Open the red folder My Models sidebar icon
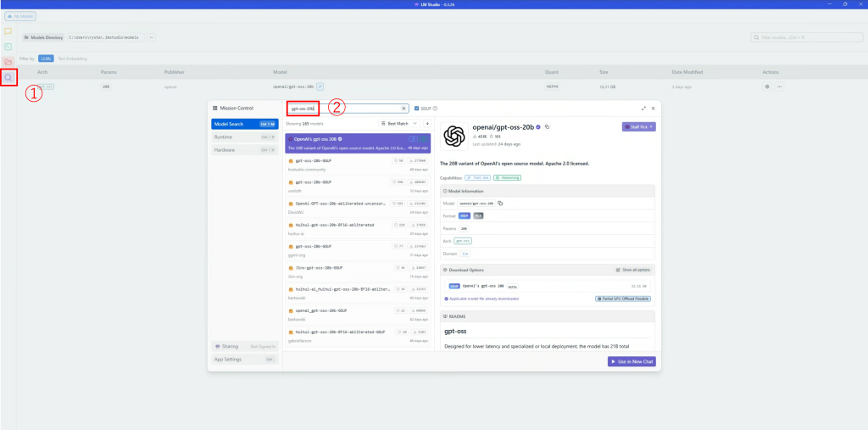The width and height of the screenshot is (868, 430). tap(8, 62)
